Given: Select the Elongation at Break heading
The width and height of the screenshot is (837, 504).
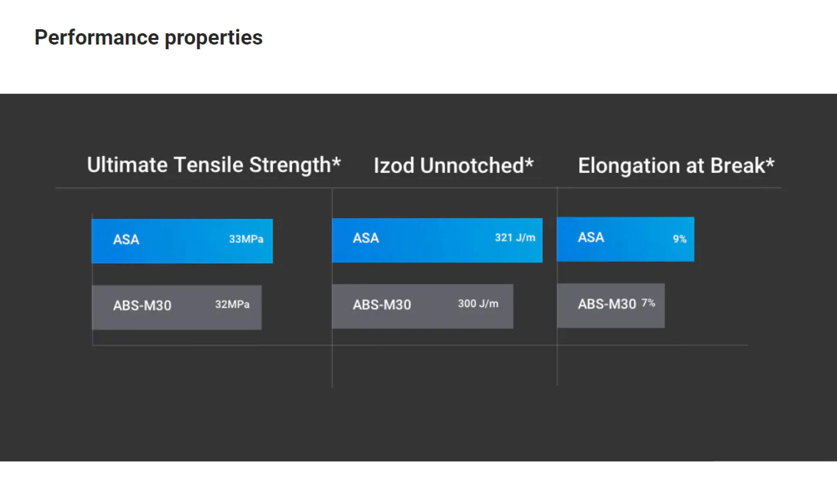Looking at the screenshot, I should point(676,166).
